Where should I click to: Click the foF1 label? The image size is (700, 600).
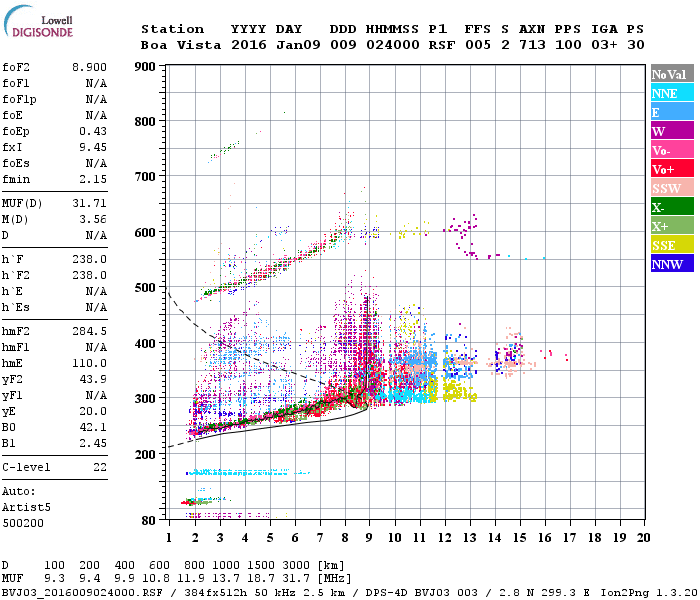click(16, 83)
